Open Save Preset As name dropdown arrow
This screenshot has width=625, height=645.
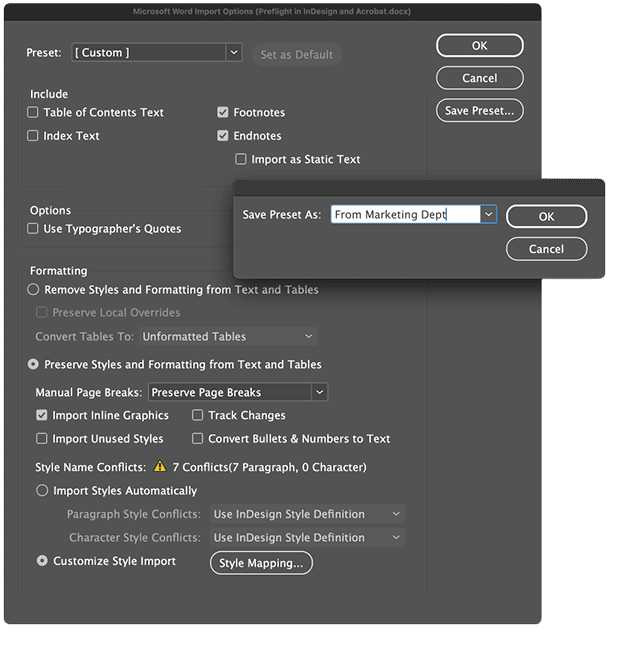[488, 215]
